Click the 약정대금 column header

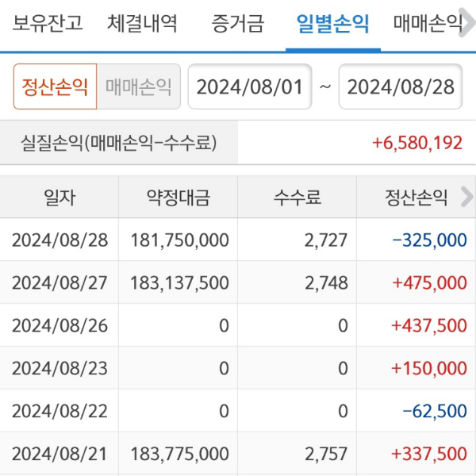(178, 198)
